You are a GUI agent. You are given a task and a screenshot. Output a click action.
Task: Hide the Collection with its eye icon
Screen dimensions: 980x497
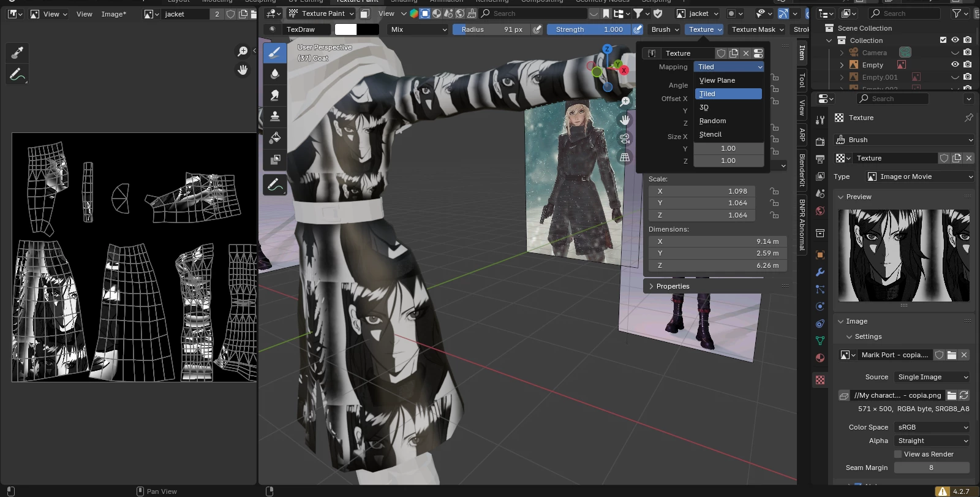pos(955,40)
